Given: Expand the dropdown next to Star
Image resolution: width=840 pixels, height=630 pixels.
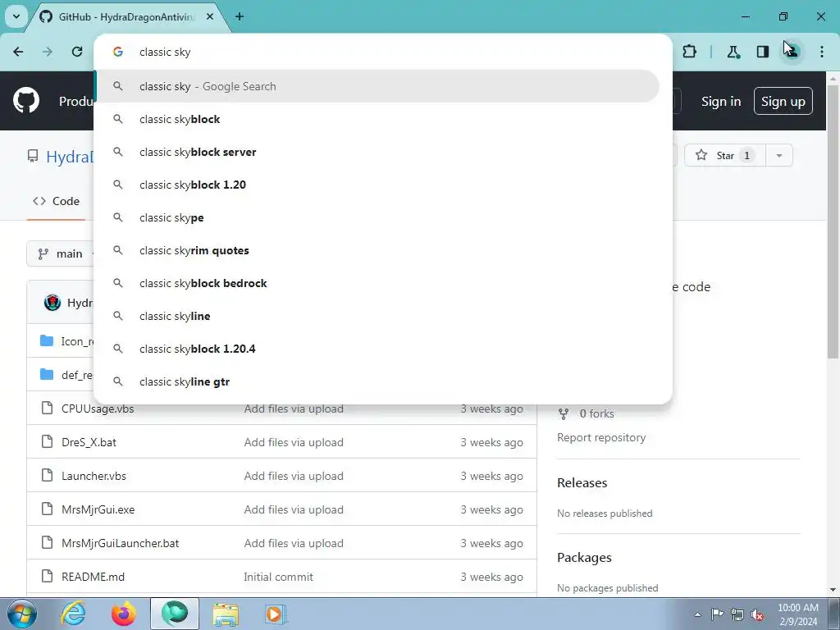Looking at the screenshot, I should tap(779, 155).
